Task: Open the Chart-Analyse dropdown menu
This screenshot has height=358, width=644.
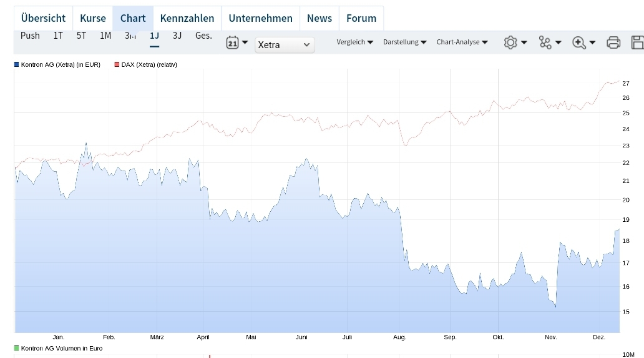Action: click(x=462, y=42)
